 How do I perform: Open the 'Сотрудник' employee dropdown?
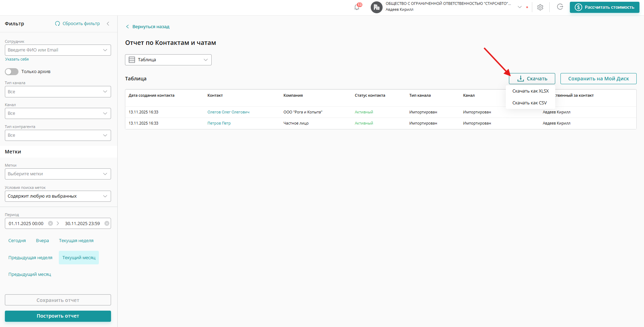pyautogui.click(x=58, y=50)
